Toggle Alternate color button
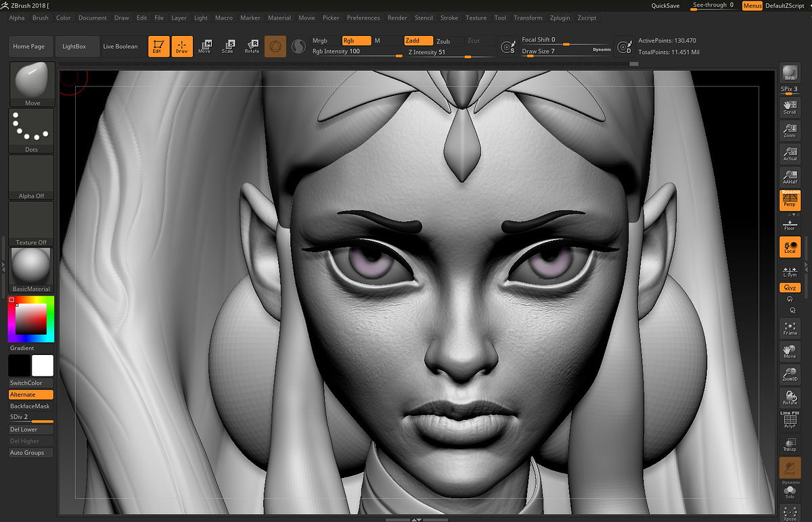 (31, 394)
